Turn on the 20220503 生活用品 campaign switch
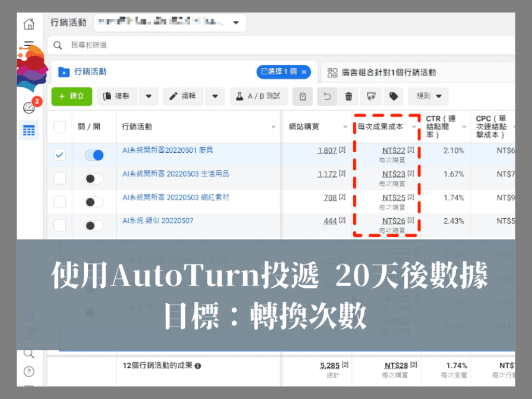Image resolution: width=532 pixels, height=399 pixels. pos(94,179)
